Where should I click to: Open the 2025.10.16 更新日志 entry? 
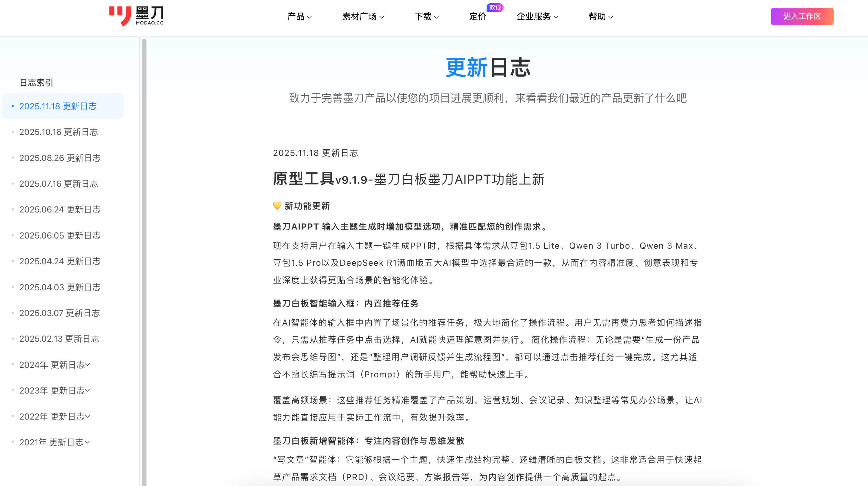coord(58,132)
